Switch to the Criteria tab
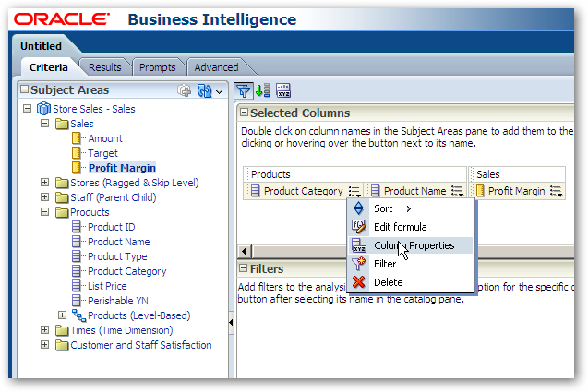The height and width of the screenshot is (392, 588). point(48,67)
